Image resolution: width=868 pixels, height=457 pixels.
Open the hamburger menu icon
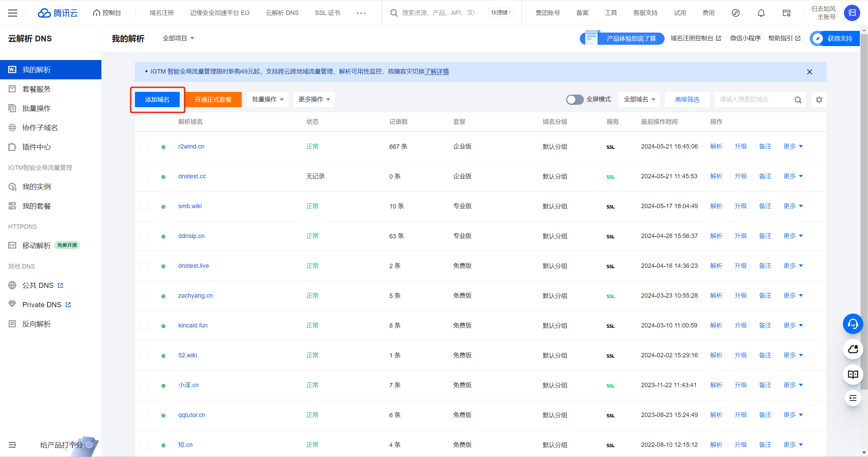pos(13,13)
